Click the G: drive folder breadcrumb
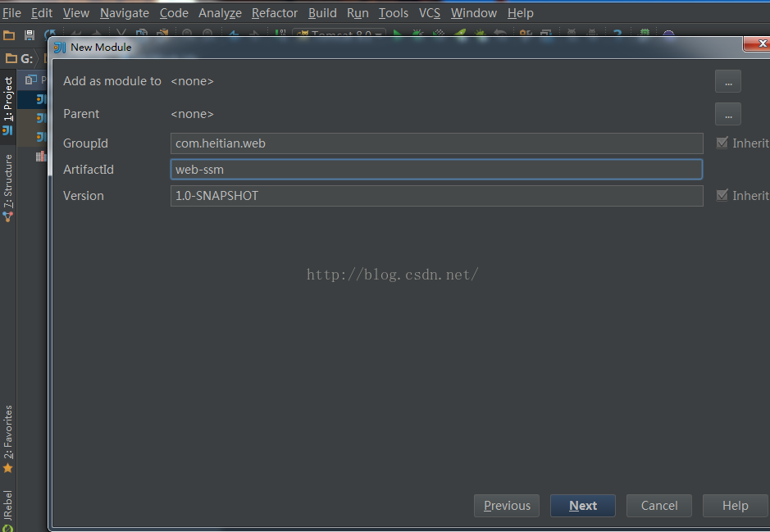This screenshot has height=532, width=770. [x=19, y=59]
